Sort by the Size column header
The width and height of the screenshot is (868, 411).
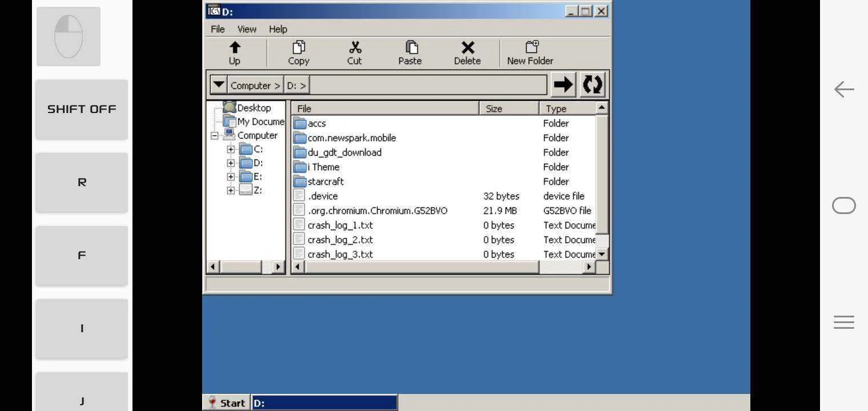(509, 108)
